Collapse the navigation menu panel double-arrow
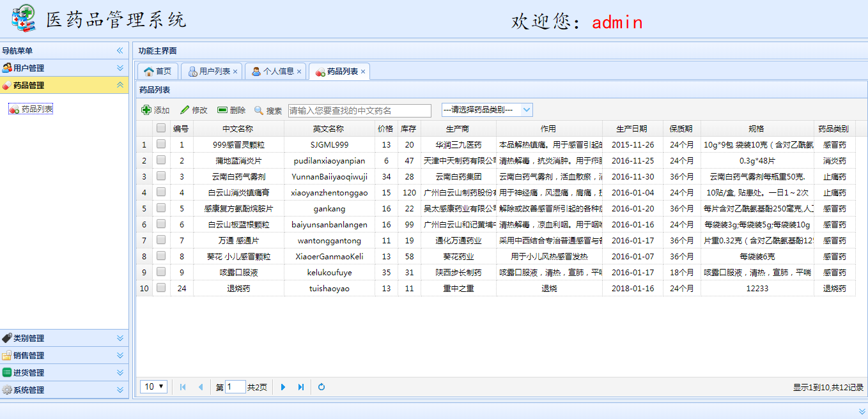868x419 pixels. pyautogui.click(x=120, y=50)
